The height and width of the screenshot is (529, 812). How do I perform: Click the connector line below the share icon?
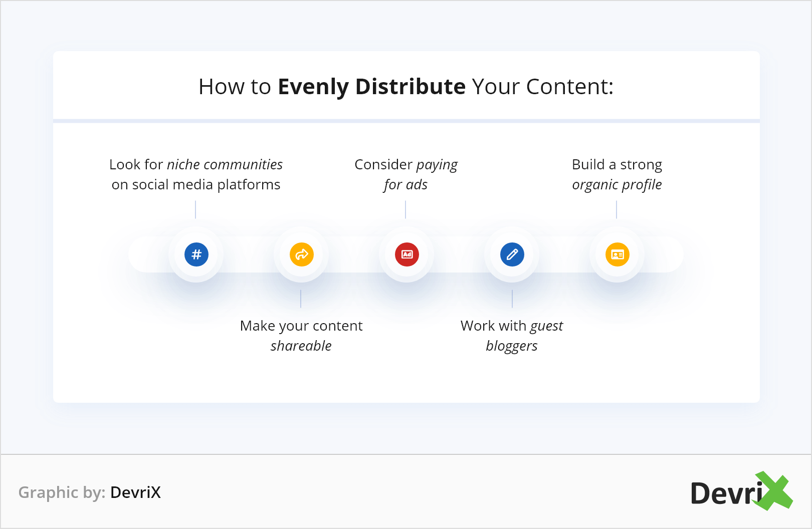(301, 299)
